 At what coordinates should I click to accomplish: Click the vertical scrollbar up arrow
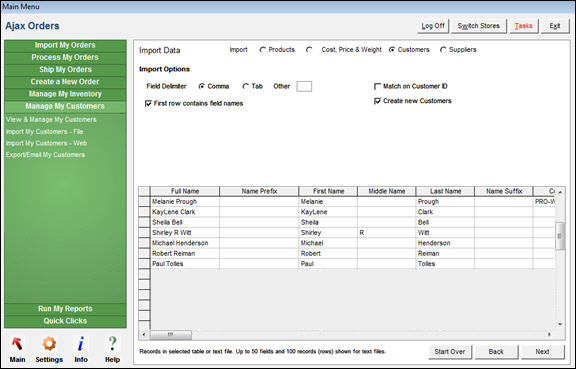coord(560,192)
